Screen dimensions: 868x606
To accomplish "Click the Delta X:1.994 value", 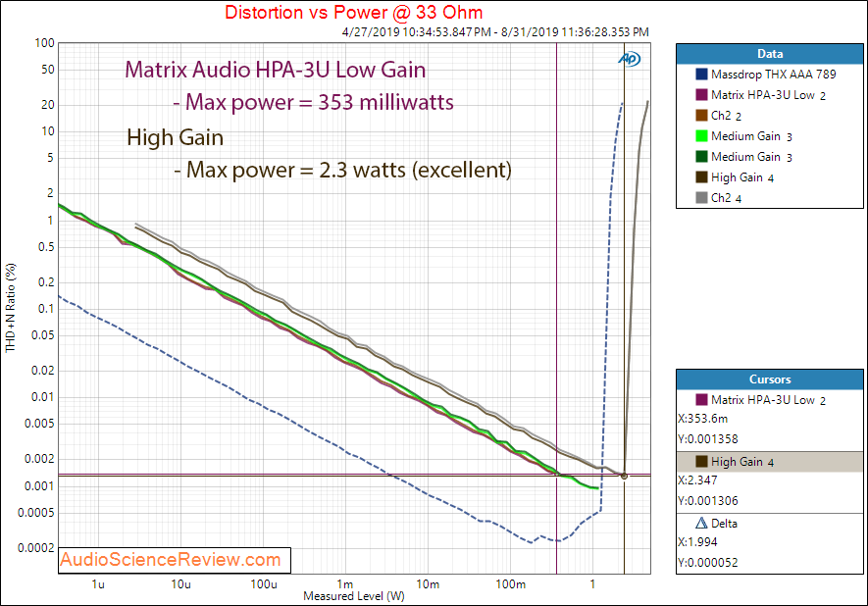I will tap(697, 542).
